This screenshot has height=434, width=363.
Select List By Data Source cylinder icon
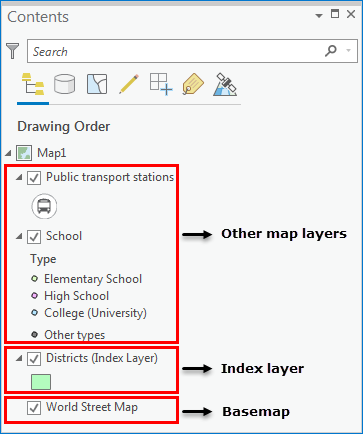[64, 84]
